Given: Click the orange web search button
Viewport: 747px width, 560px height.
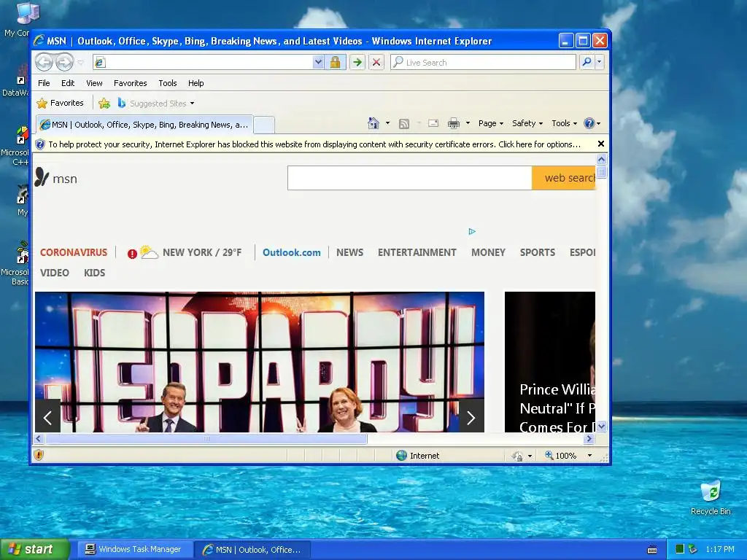Looking at the screenshot, I should pos(564,178).
